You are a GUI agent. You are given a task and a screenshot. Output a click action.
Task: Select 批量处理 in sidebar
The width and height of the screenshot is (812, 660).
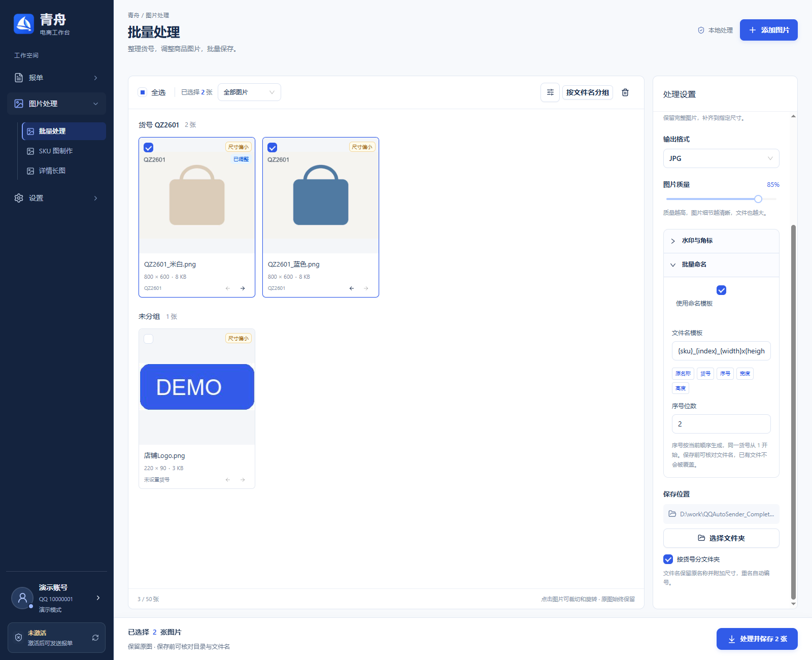(64, 131)
